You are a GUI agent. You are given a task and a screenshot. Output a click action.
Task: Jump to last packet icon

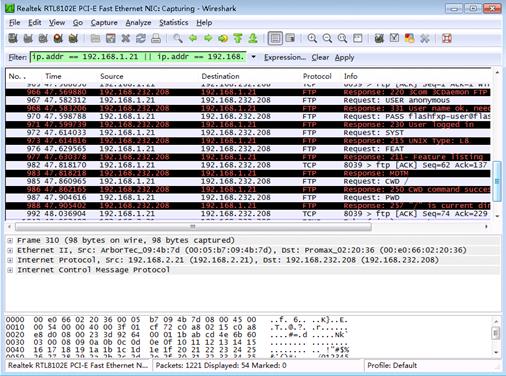pyautogui.click(x=253, y=38)
